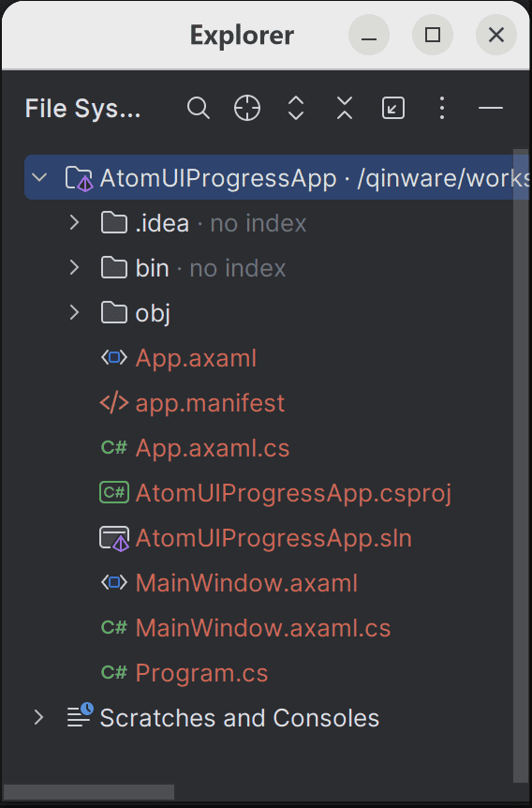Click the Expand All arrows icon
The width and height of the screenshot is (532, 808).
296,108
